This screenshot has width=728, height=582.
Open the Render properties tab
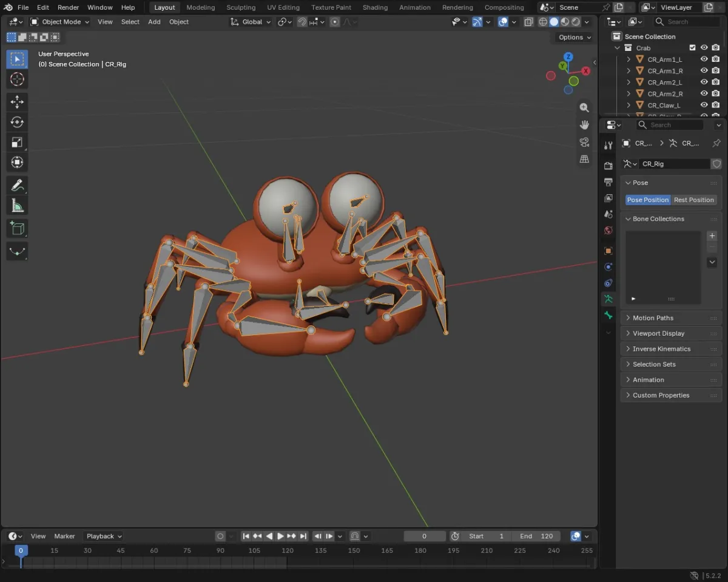point(608,166)
